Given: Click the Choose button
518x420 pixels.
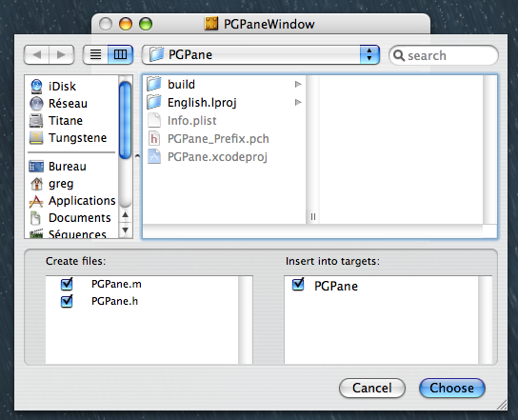Looking at the screenshot, I should point(452,388).
